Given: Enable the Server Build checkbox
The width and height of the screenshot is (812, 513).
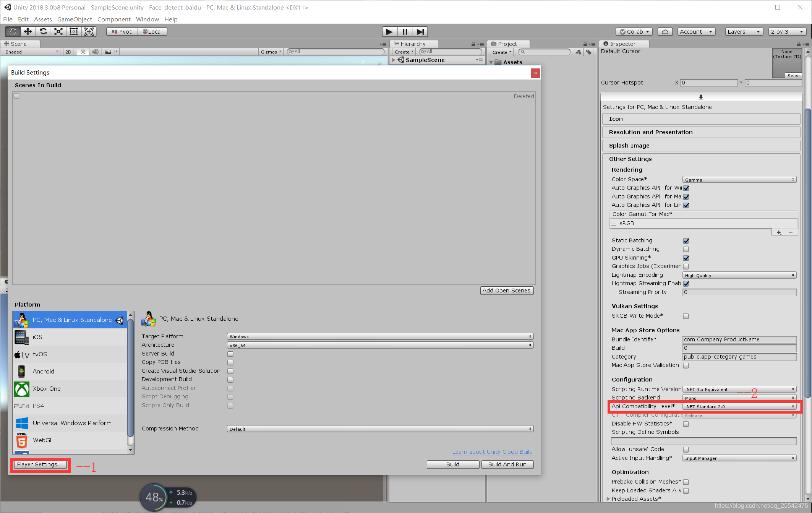Looking at the screenshot, I should click(230, 354).
